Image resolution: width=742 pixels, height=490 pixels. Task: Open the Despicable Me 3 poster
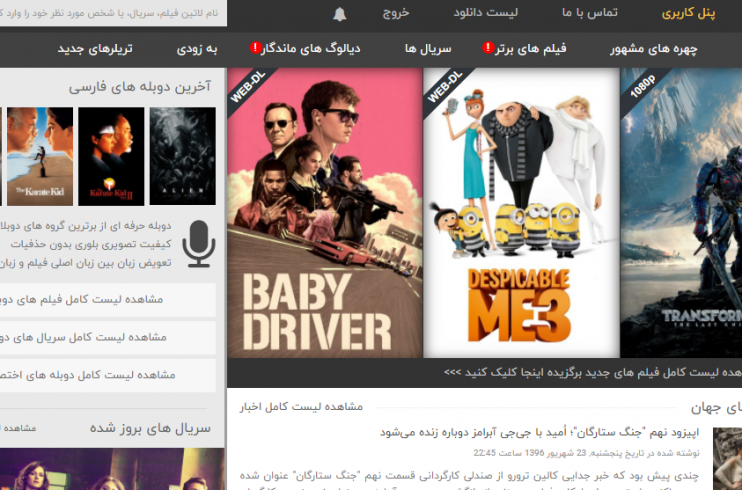[x=521, y=213]
